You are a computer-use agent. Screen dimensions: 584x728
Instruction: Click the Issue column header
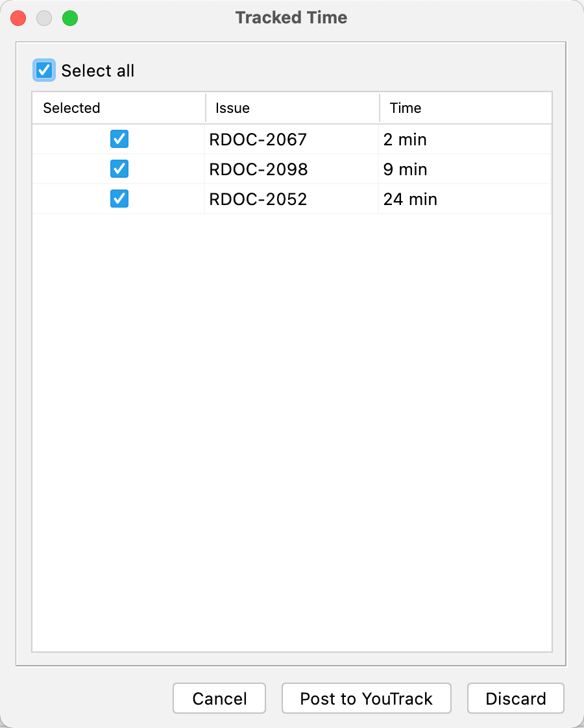click(232, 108)
